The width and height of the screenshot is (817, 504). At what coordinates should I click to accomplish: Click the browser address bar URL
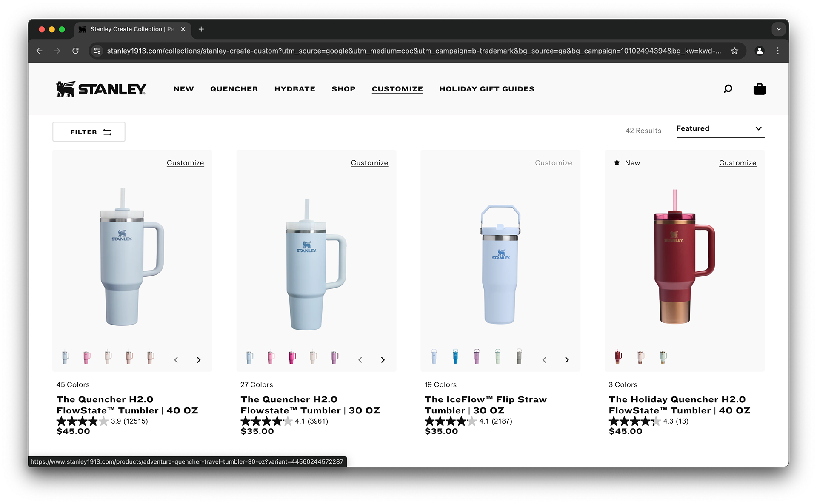[x=414, y=51]
